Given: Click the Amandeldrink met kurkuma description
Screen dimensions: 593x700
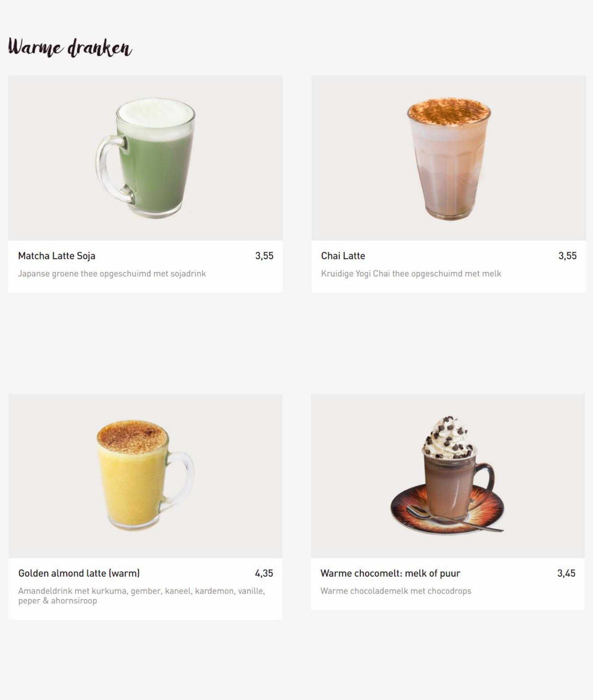Looking at the screenshot, I should point(141,596).
